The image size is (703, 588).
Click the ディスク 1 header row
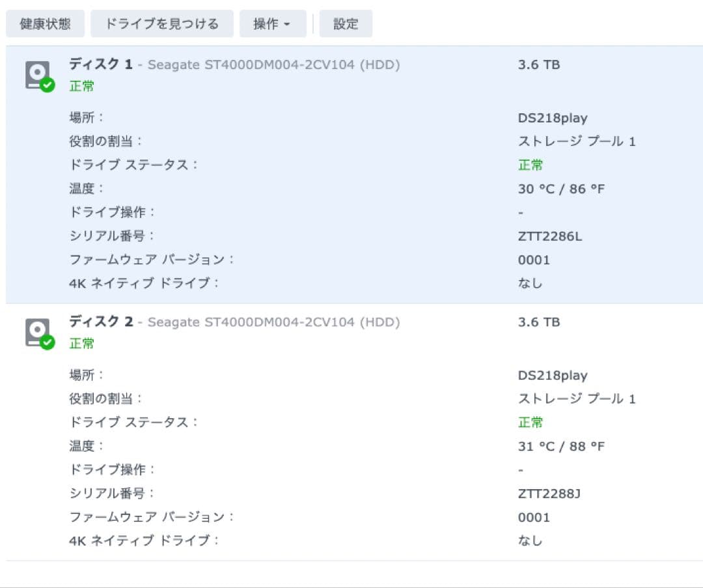click(x=101, y=64)
